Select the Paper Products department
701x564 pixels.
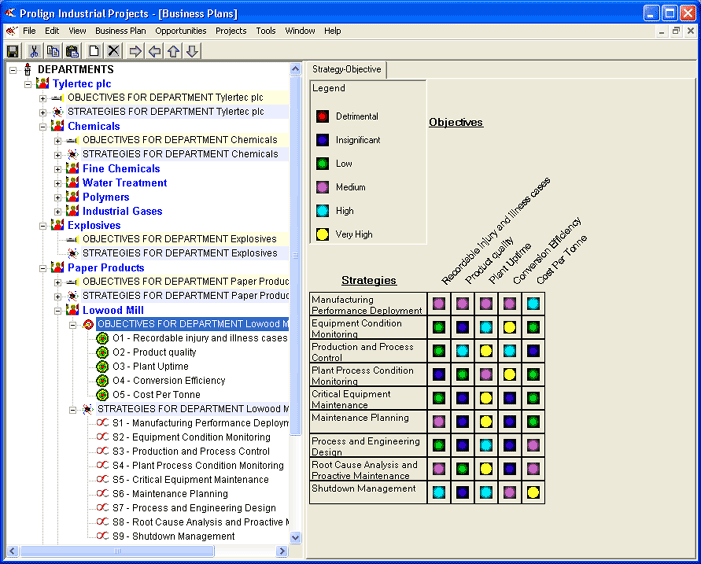click(106, 268)
